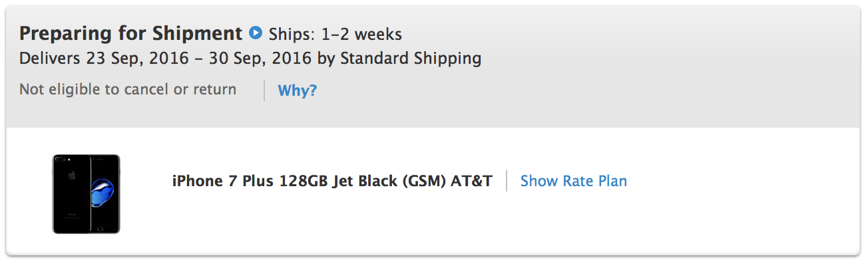Click the Ships: 1–2 weeks text
Viewport: 868px width, 262px height.
(x=335, y=34)
